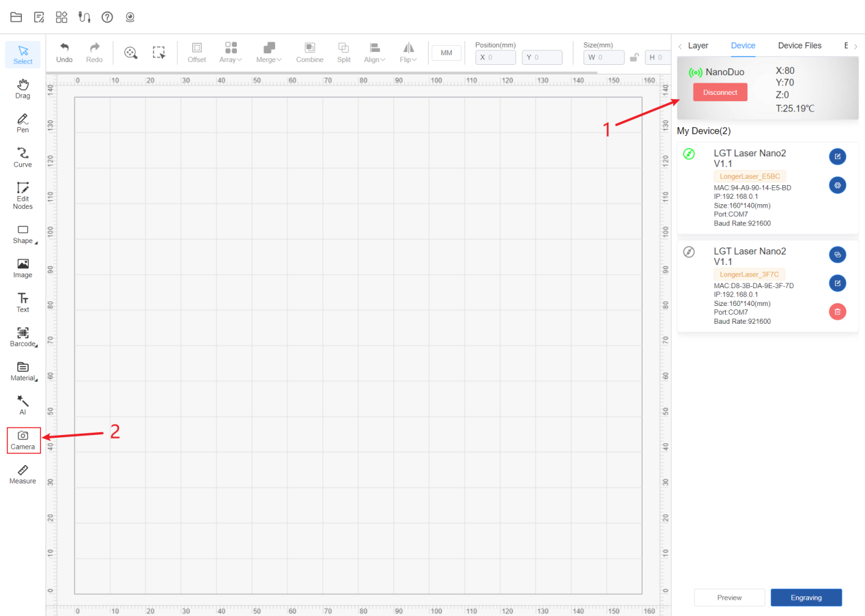The height and width of the screenshot is (616, 865).
Task: Click the USB cable connection icon
Action: [x=85, y=17]
